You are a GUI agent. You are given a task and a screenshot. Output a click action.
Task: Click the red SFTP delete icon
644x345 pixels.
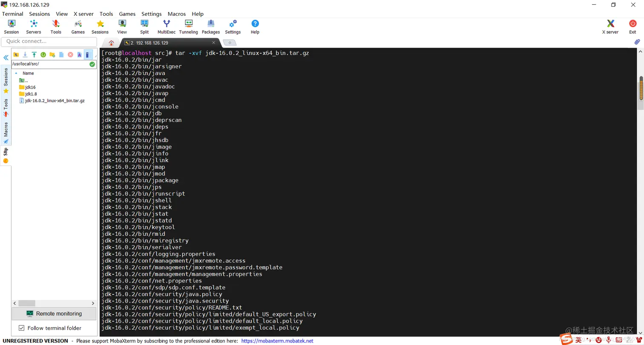pyautogui.click(x=70, y=54)
